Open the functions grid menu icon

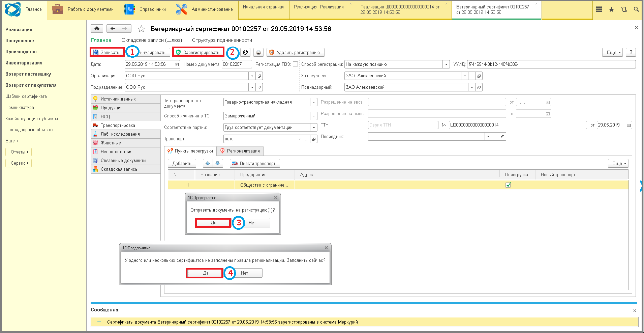(599, 9)
